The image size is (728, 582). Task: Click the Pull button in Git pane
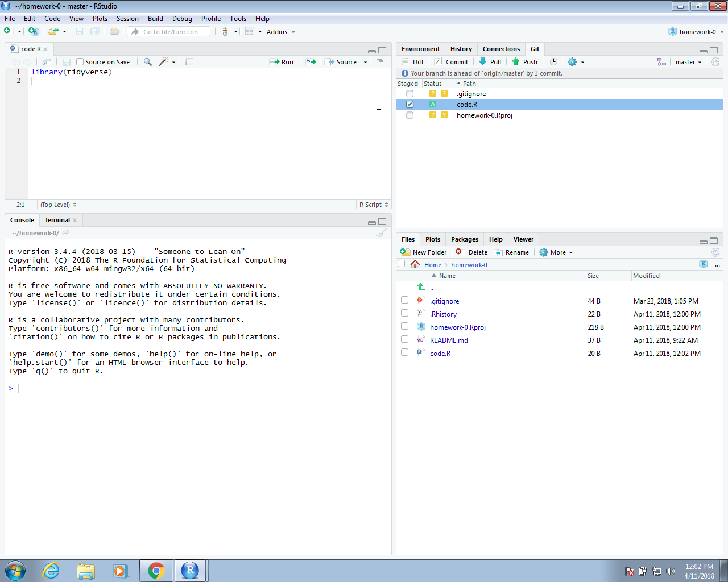[x=490, y=62]
